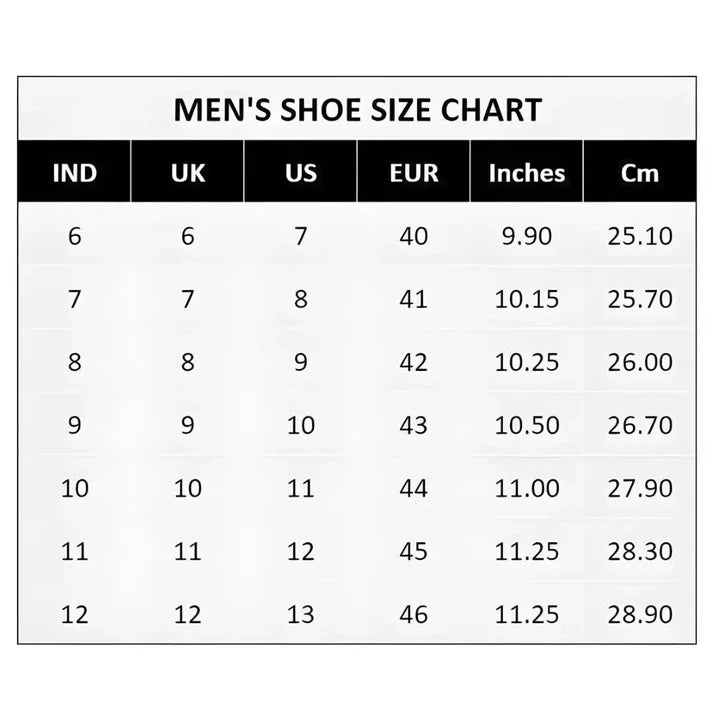Select EUR size 42 cell

[x=414, y=363]
